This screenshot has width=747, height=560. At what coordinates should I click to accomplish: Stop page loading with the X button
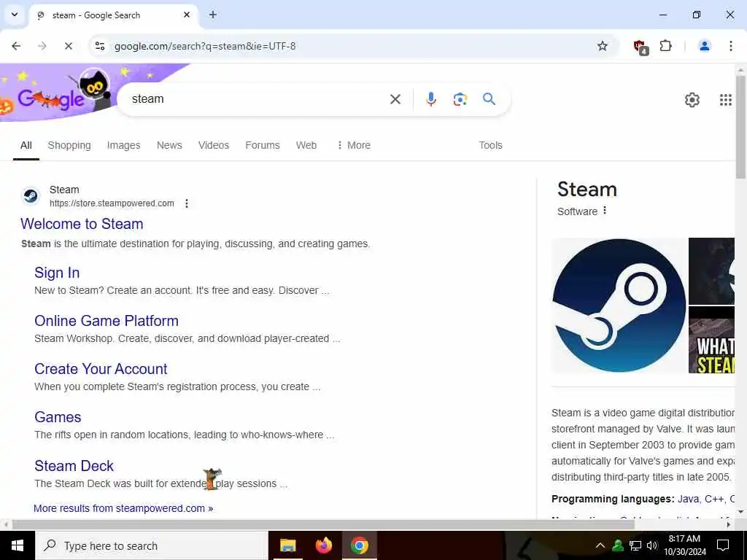(68, 46)
